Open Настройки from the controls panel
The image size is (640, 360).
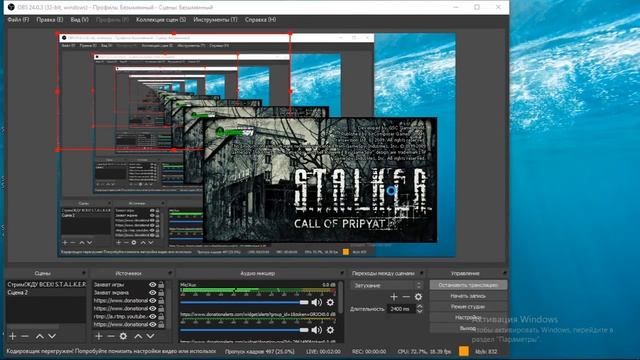coord(468,317)
